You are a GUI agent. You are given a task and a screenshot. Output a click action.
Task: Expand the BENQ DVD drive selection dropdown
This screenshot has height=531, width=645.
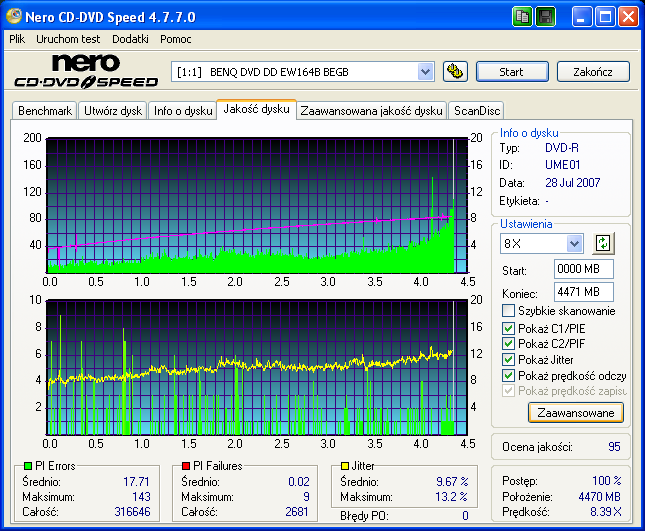[x=425, y=72]
